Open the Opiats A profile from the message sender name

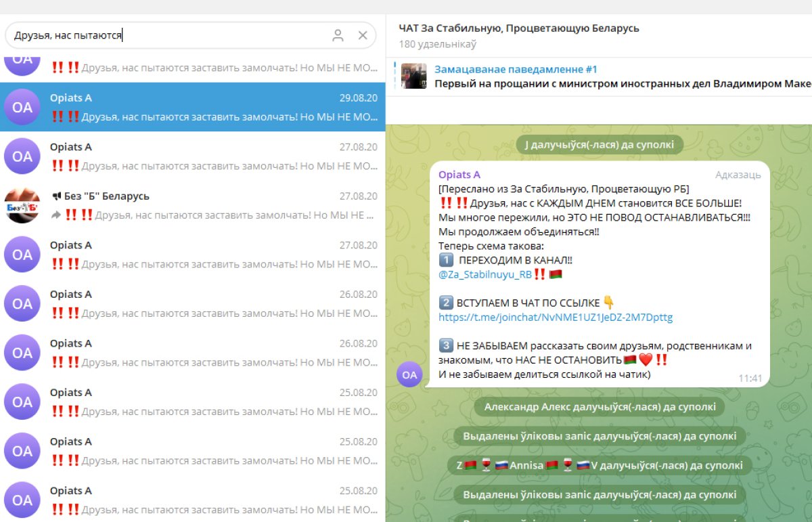tap(459, 175)
